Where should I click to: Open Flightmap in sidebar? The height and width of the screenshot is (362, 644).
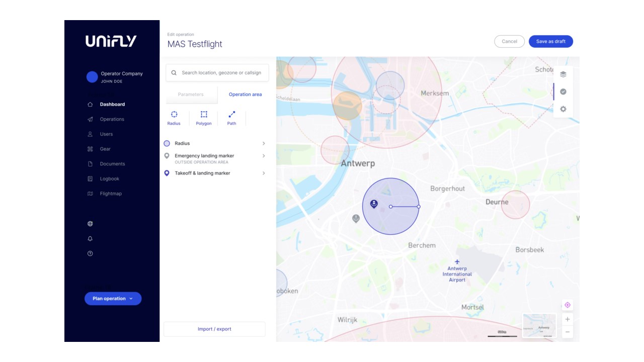coord(111,194)
